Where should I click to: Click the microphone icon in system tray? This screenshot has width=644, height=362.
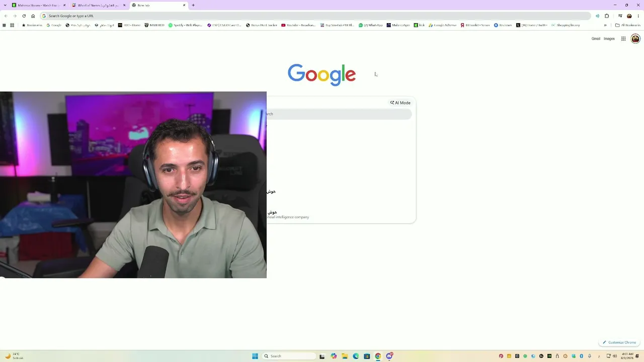590,356
